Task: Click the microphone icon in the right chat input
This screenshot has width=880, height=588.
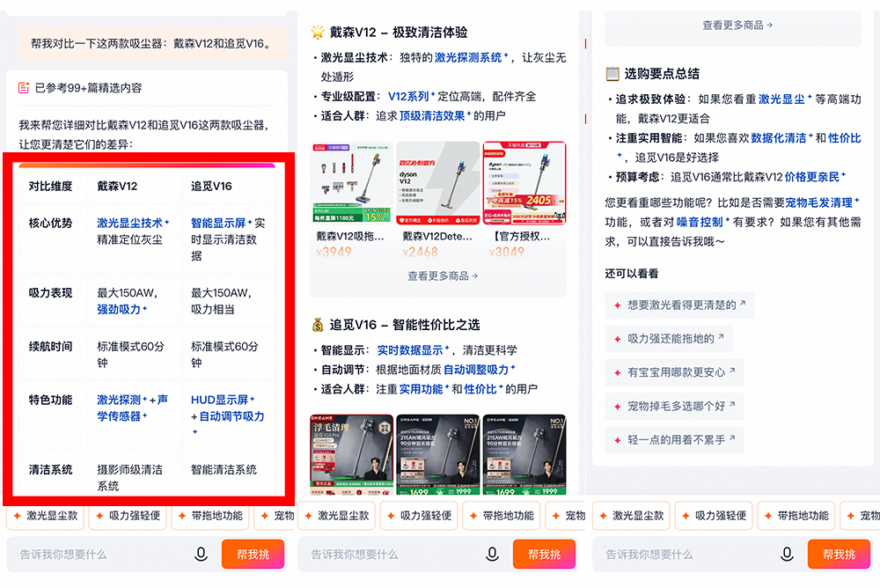Action: (787, 555)
